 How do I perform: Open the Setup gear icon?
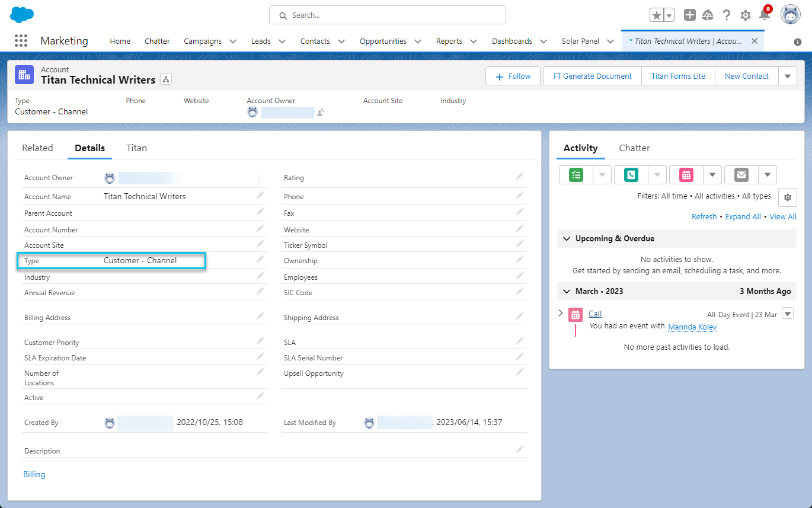coord(746,15)
